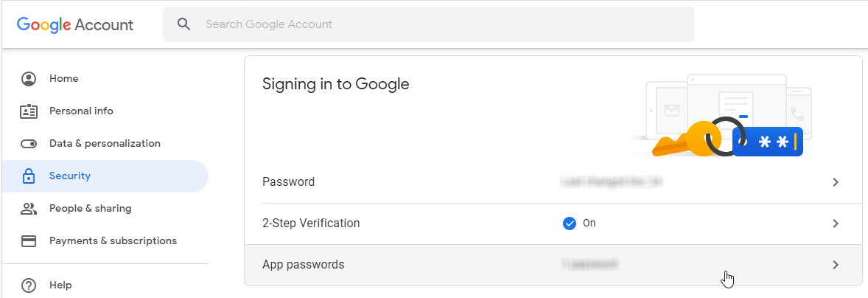The width and height of the screenshot is (868, 298).
Task: Expand the Password row chevron
Action: coord(835,182)
